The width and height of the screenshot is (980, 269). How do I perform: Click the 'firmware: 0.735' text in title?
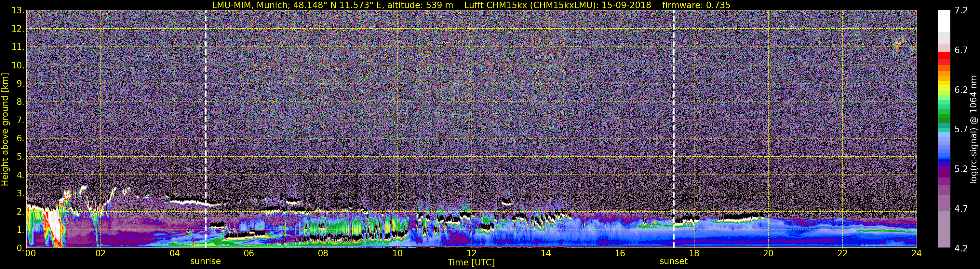696,5
